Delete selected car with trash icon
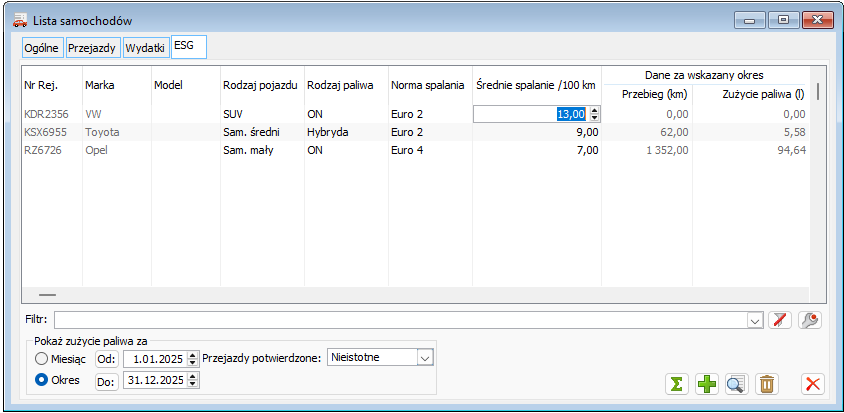 pyautogui.click(x=767, y=384)
